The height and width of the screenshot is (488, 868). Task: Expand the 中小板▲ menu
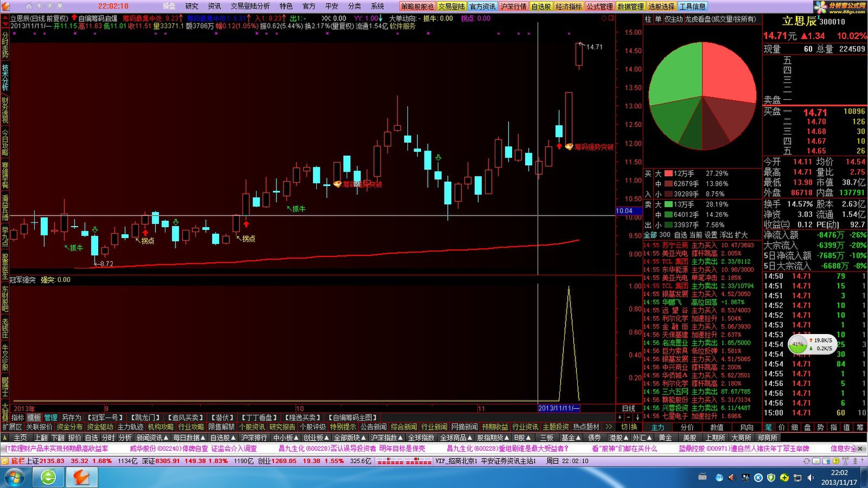286,438
